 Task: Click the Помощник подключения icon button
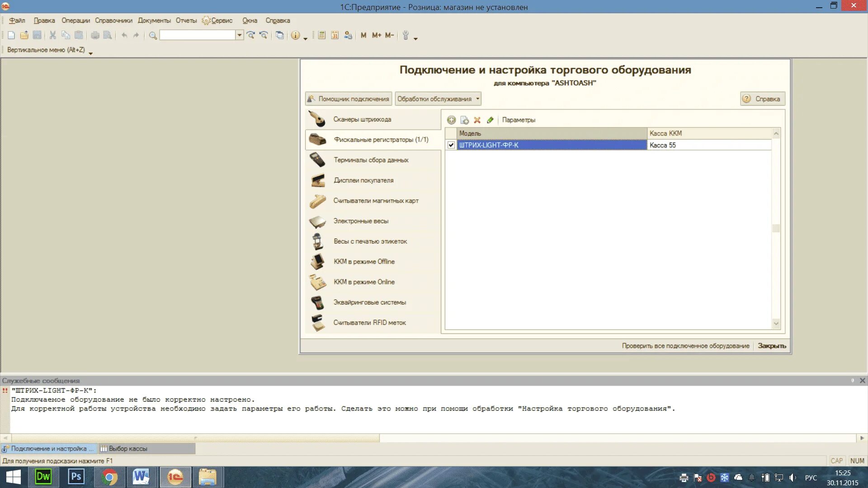tap(349, 99)
